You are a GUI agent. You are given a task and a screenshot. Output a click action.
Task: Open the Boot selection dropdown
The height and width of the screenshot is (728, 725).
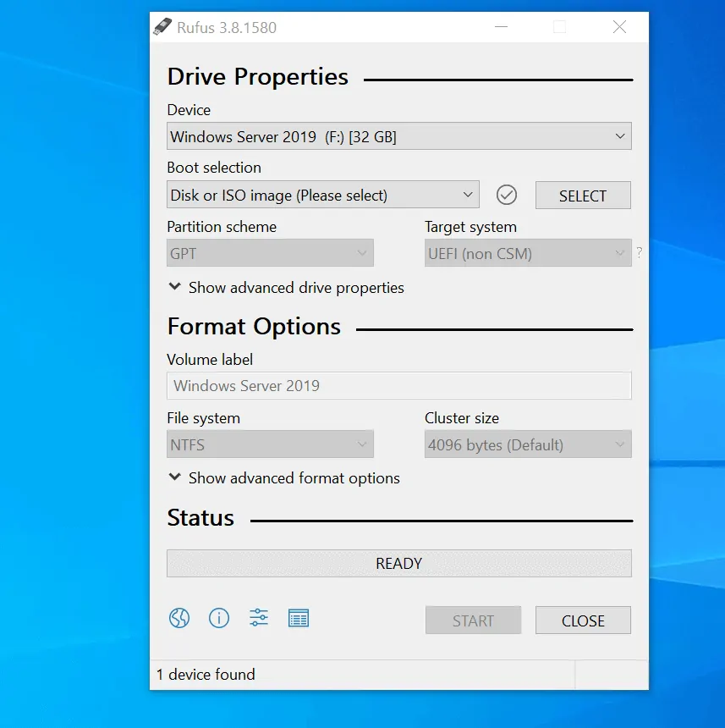pos(322,195)
